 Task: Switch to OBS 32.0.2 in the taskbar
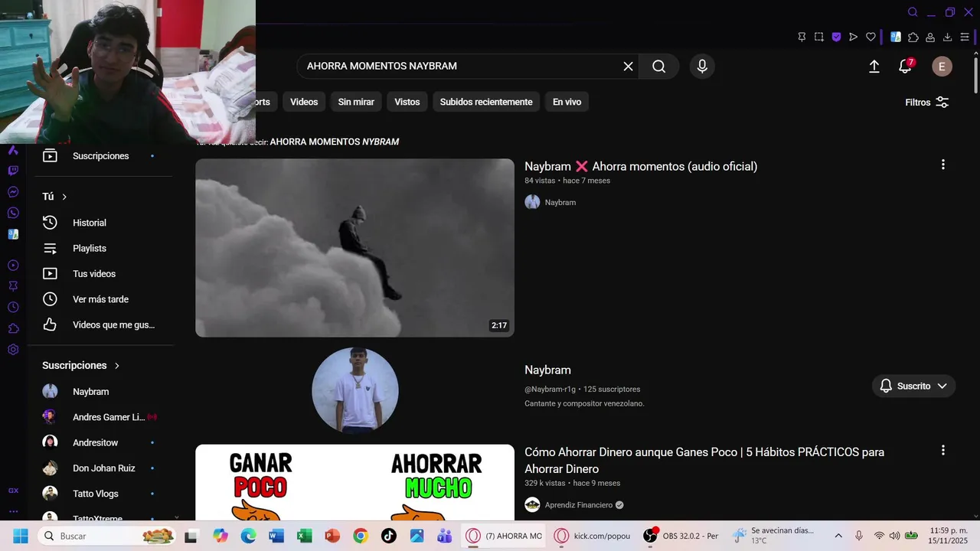point(682,536)
